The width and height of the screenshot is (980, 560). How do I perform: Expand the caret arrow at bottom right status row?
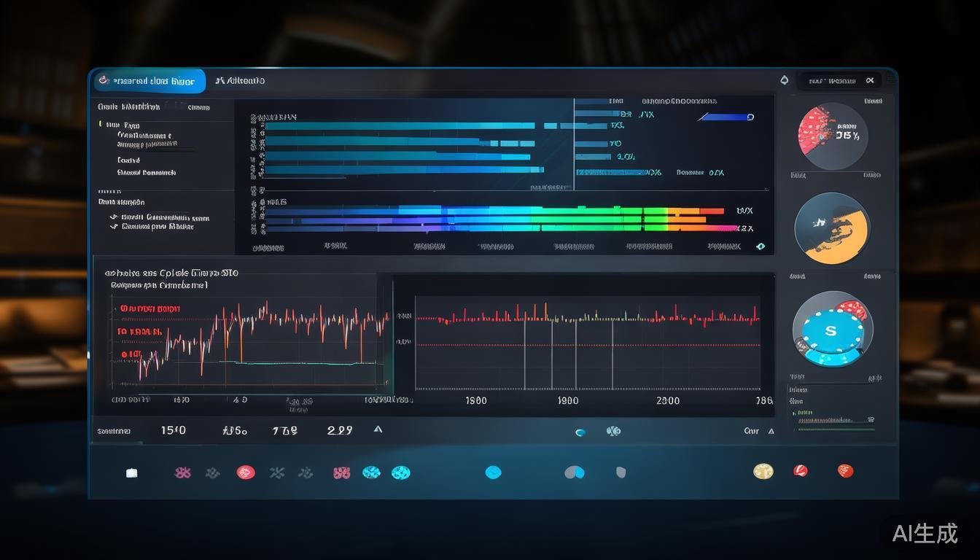click(771, 431)
